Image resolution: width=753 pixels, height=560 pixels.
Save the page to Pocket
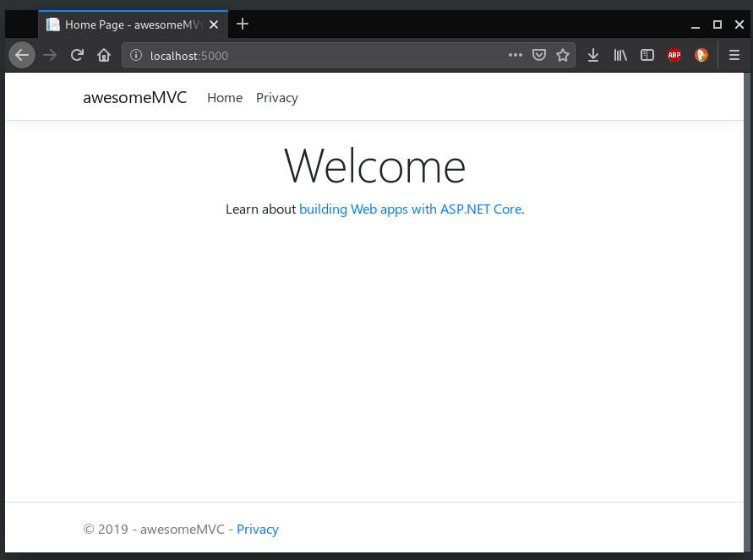(539, 55)
